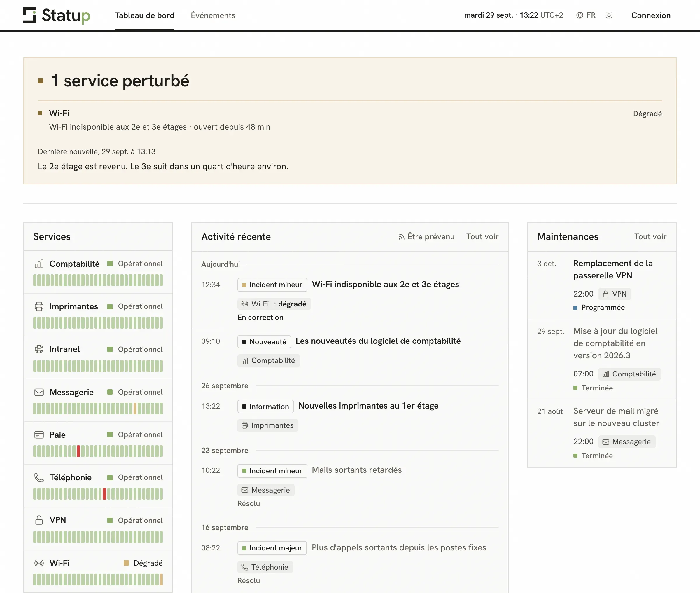The width and height of the screenshot is (700, 593).
Task: Click the Imprimantes printer icon in Services
Action: 39,307
